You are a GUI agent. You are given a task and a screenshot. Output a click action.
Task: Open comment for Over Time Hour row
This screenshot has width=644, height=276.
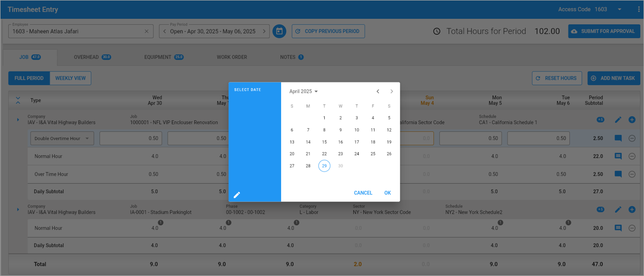tap(618, 174)
